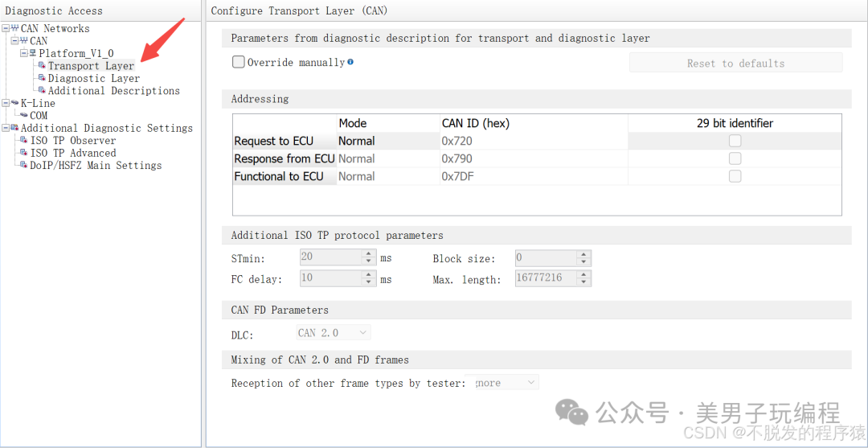Collapse the Additional Diagnostic Settings node

[6, 128]
